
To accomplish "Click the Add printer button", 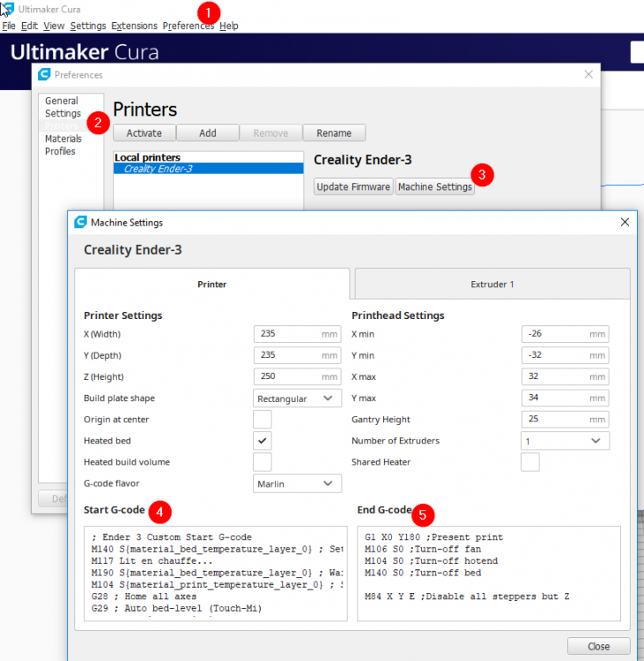I will point(208,133).
